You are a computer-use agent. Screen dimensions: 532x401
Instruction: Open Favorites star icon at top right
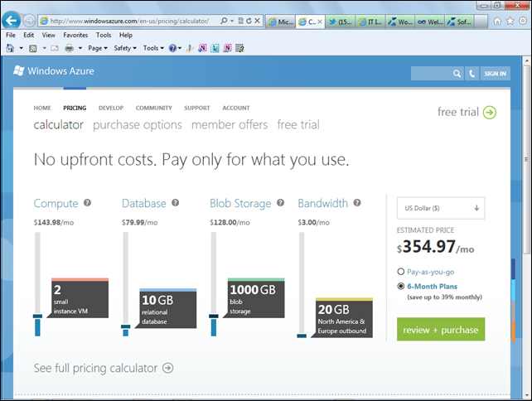tap(510, 21)
